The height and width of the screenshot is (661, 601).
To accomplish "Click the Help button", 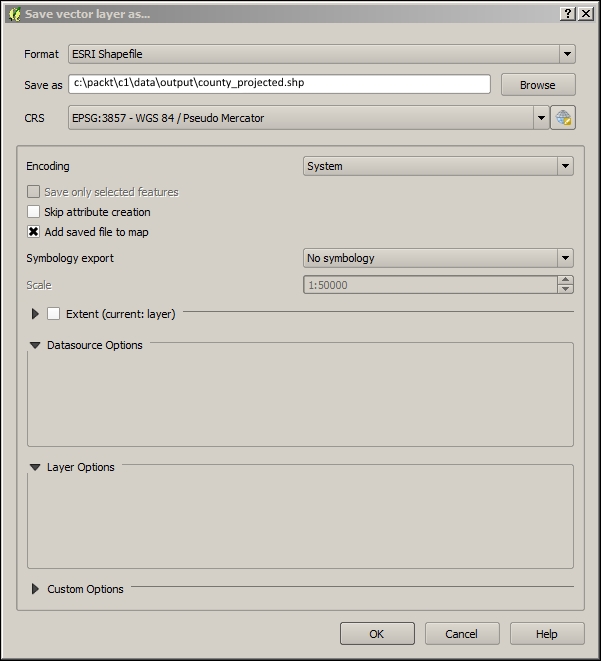I will click(x=547, y=634).
